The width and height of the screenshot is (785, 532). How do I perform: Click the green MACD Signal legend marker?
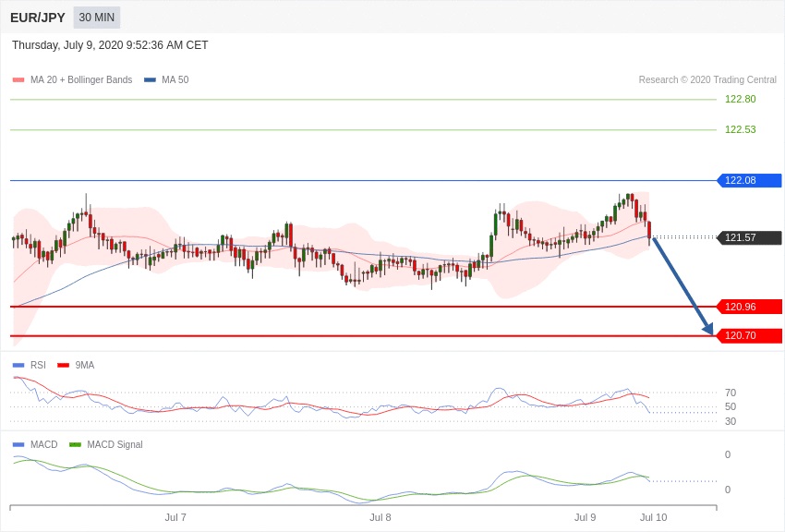76,445
